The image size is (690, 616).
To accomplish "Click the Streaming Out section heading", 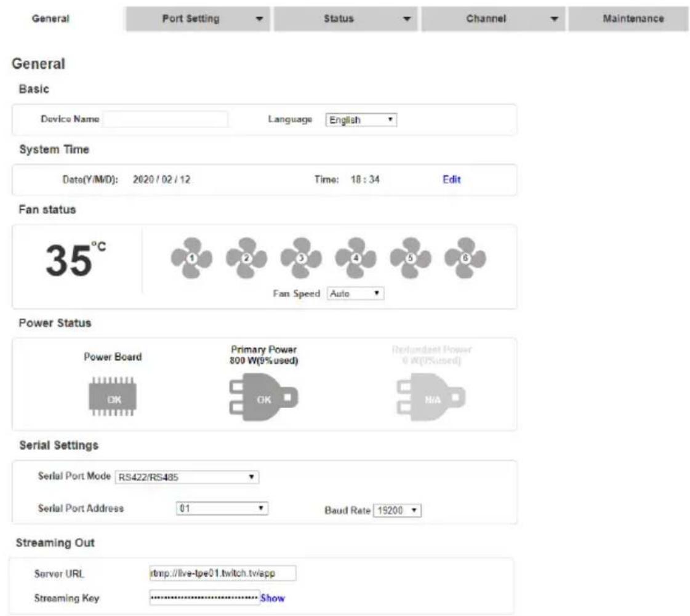I will pos(55,543).
